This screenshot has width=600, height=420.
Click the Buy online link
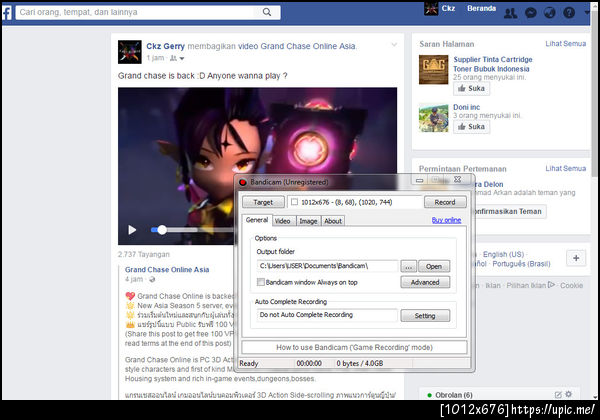446,220
